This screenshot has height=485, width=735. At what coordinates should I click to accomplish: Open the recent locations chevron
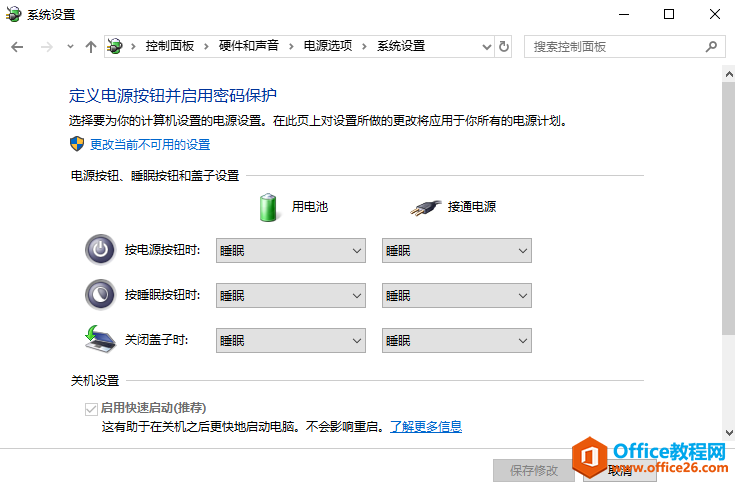70,47
